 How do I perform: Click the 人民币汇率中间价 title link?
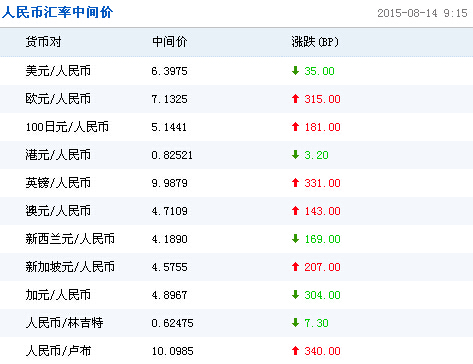[x=57, y=12]
